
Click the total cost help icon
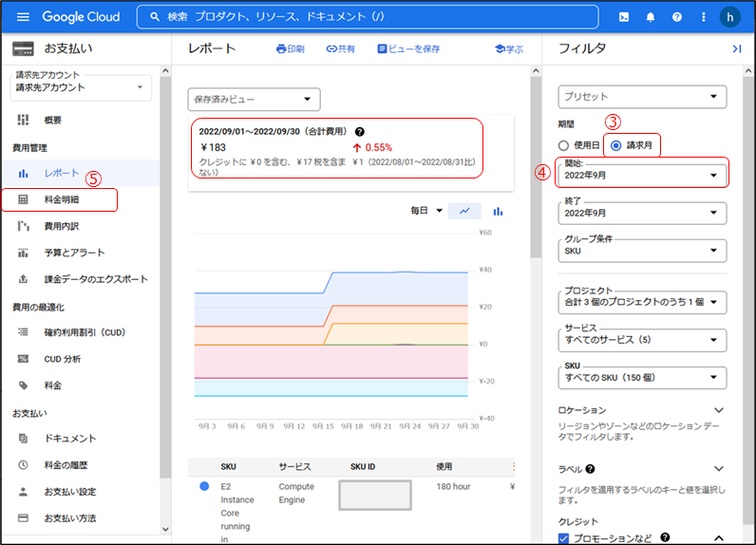360,131
